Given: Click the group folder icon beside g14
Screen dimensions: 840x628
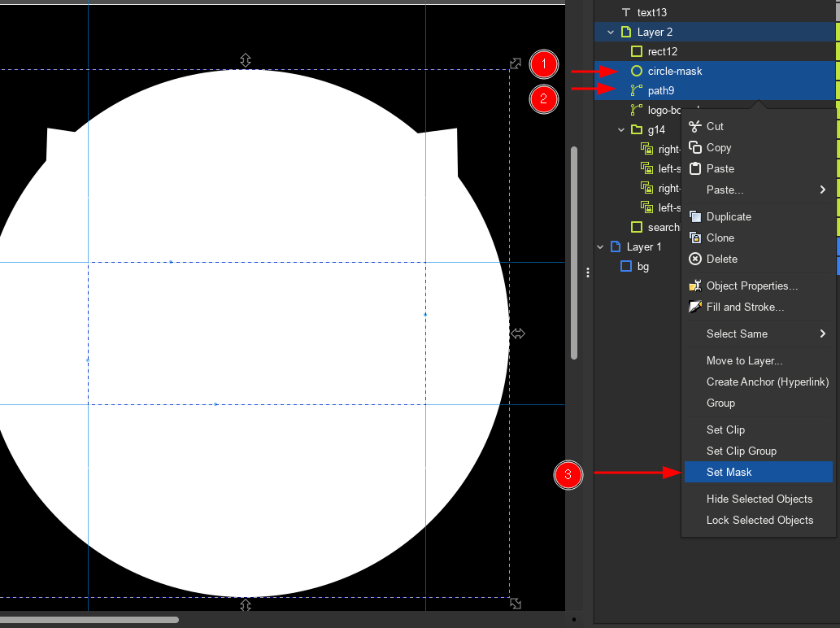Looking at the screenshot, I should click(637, 129).
